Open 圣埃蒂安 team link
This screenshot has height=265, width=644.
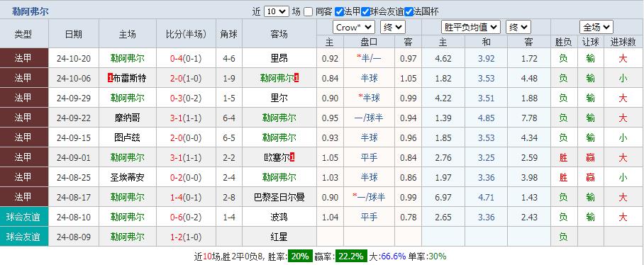coord(128,177)
